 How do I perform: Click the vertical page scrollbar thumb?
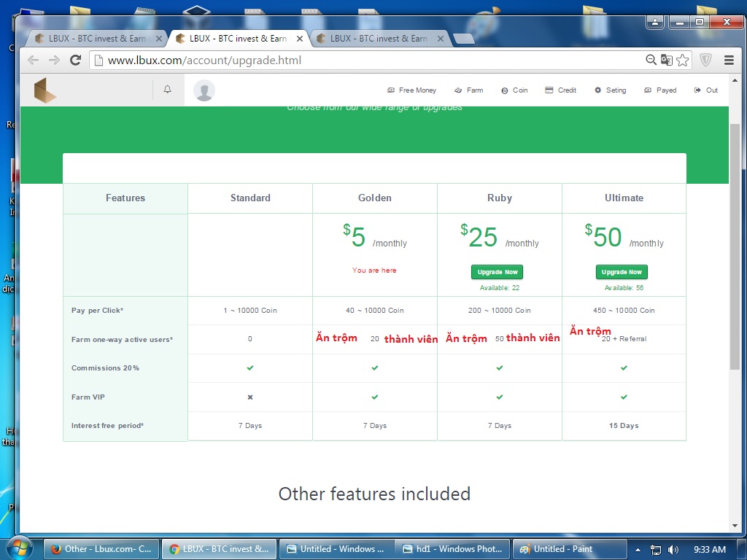pos(735,246)
